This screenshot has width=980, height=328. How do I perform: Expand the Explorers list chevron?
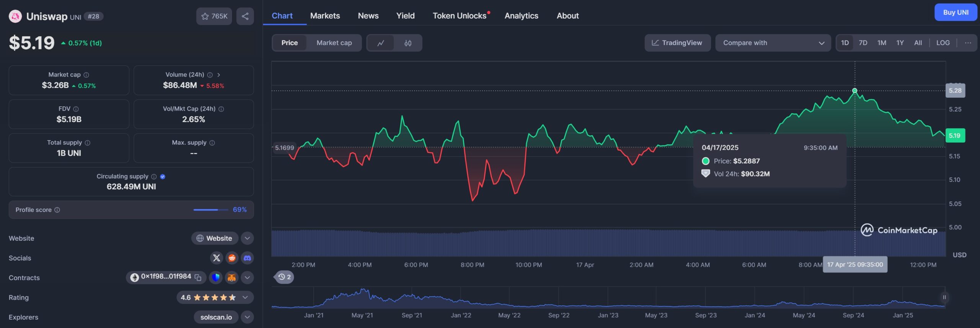click(247, 317)
